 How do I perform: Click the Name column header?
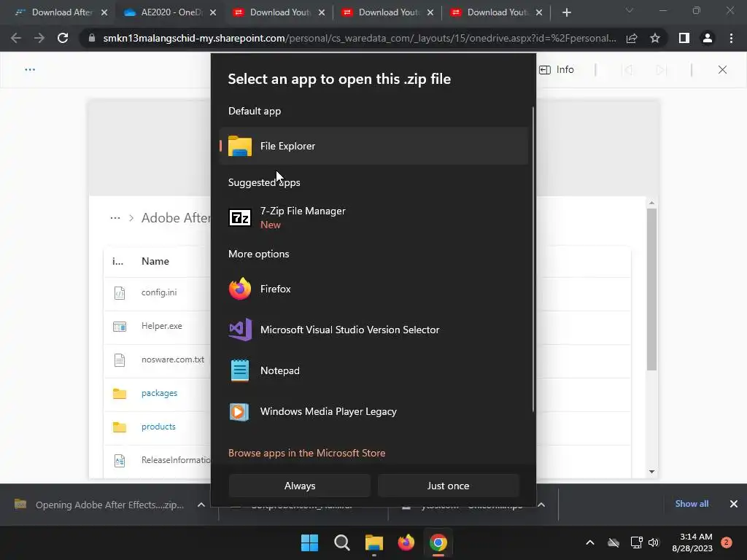pos(155,261)
